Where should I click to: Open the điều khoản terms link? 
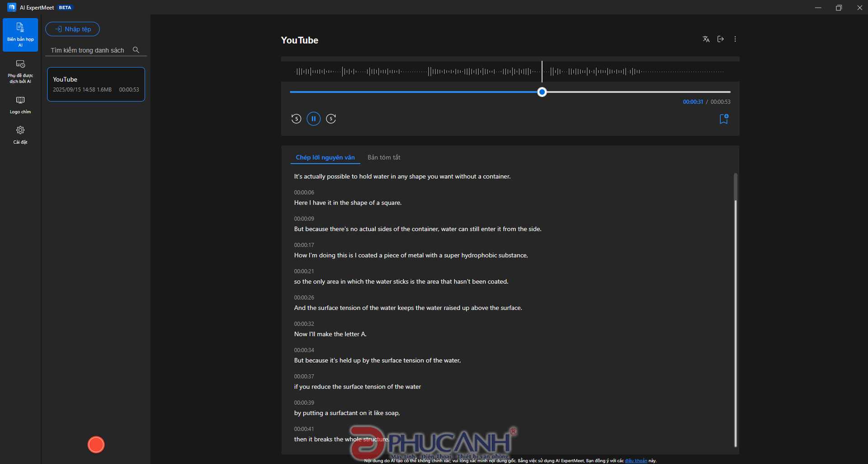point(636,461)
